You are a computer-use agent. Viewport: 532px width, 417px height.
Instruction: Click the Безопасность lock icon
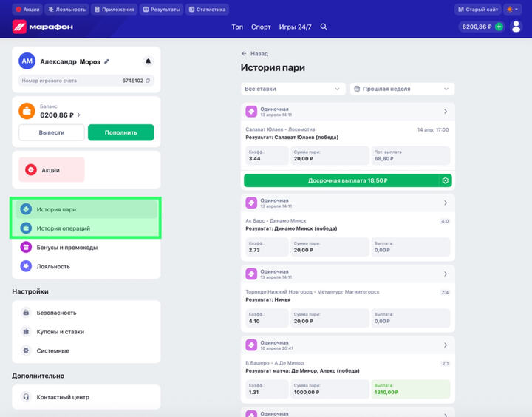[26, 313]
